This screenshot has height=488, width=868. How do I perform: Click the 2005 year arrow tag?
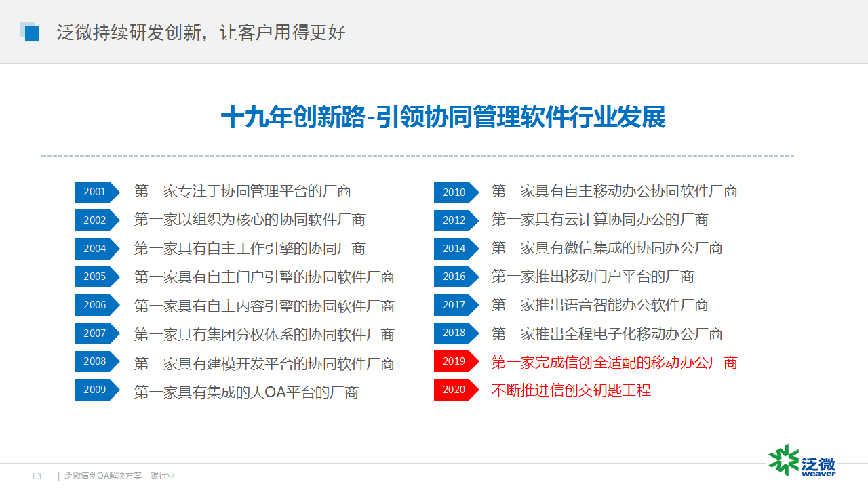point(97,277)
